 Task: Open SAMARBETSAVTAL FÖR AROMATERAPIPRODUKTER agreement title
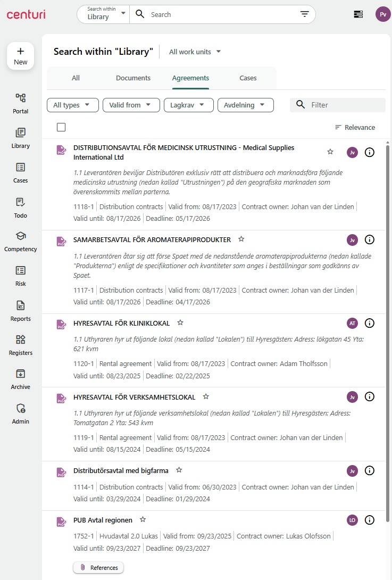click(x=152, y=239)
